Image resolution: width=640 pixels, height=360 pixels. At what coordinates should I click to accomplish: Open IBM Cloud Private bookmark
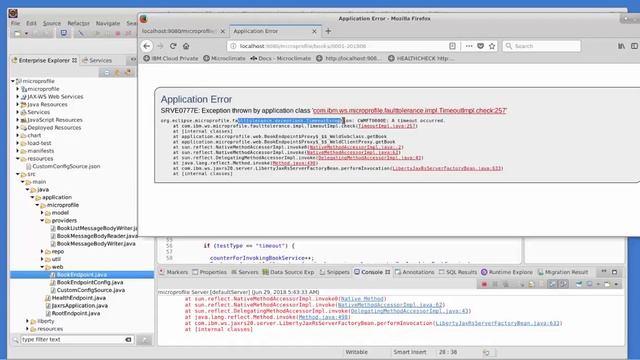pos(171,58)
